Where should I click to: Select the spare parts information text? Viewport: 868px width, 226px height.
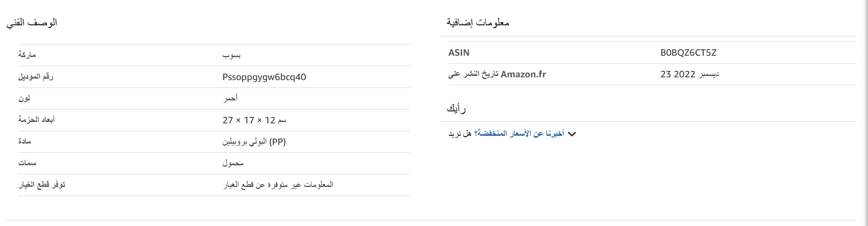[x=278, y=185]
